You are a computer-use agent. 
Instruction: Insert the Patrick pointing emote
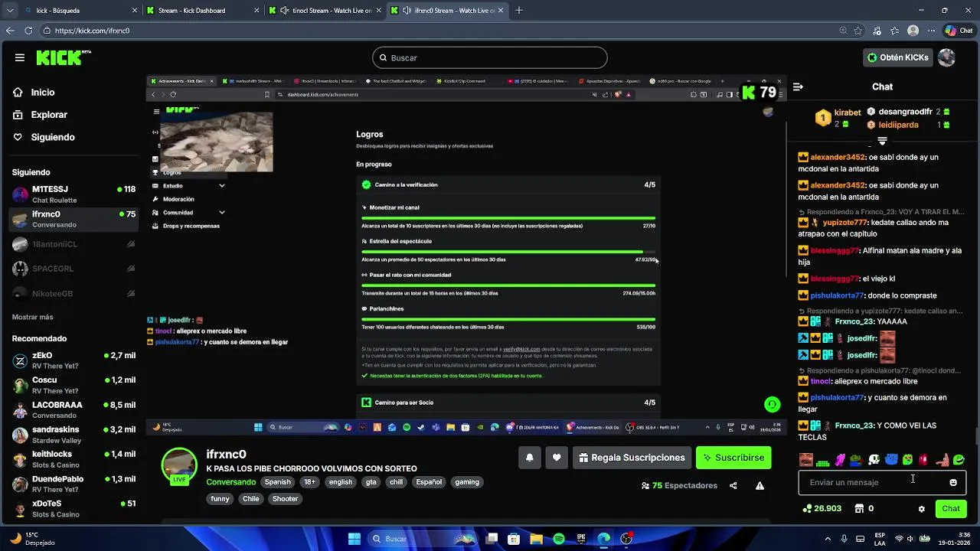(942, 460)
